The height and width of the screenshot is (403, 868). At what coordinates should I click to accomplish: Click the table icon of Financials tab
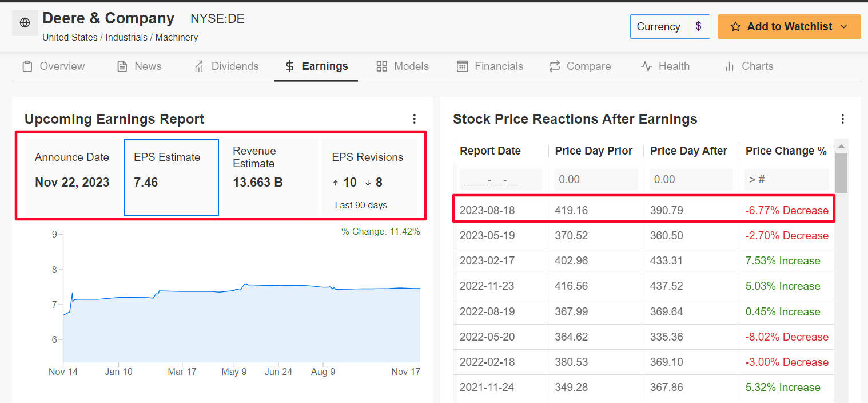[463, 66]
